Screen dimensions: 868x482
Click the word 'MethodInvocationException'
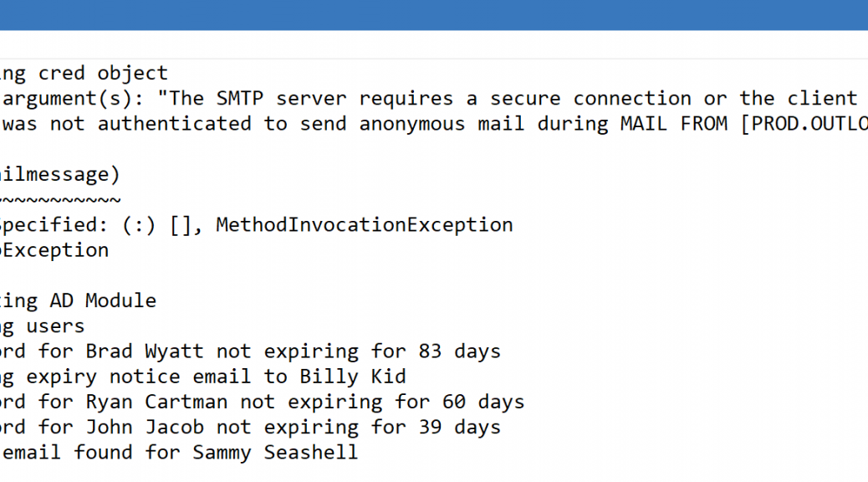click(365, 225)
